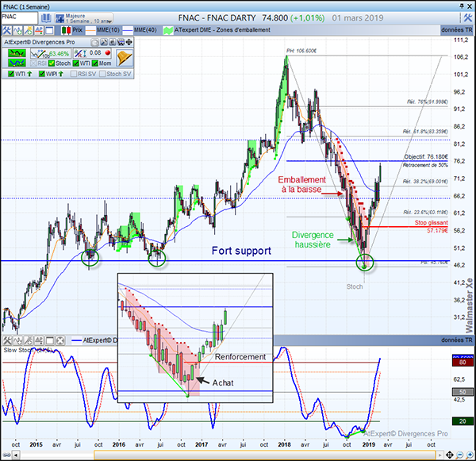Click the zoom out magnifier at bottom right
Screen dimensions: 476x461
[x=460, y=455]
